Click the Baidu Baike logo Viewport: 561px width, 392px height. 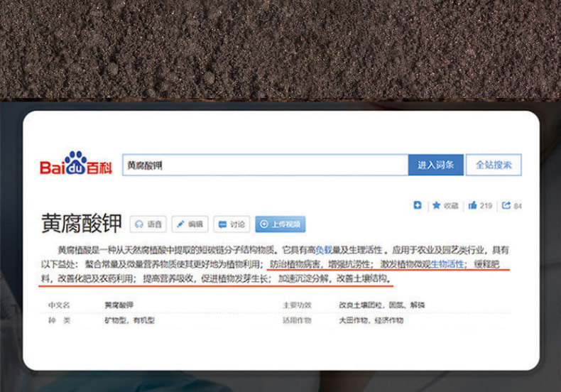[76, 163]
